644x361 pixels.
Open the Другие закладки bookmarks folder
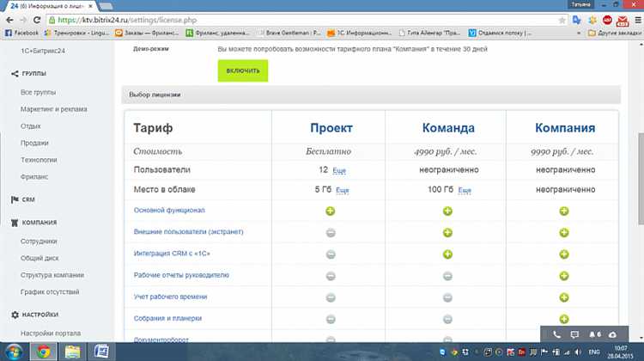click(x=615, y=33)
